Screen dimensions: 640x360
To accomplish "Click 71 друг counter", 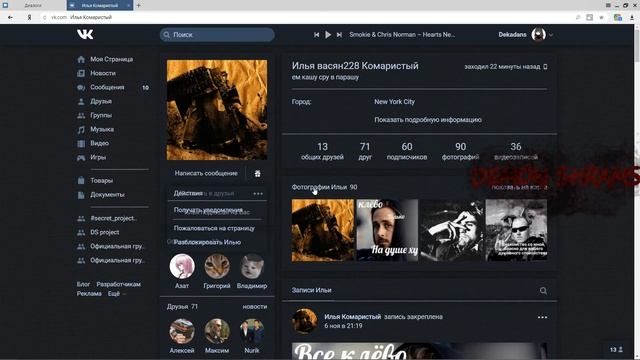I will click(x=365, y=151).
